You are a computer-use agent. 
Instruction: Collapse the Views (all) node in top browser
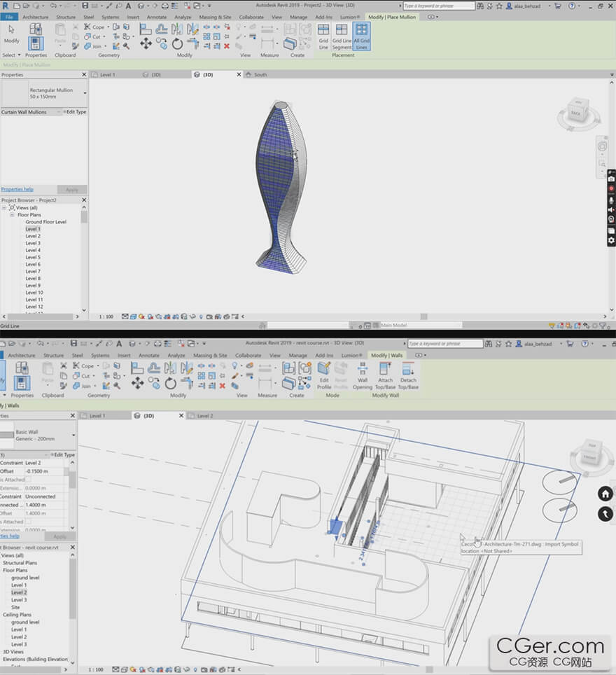click(x=4, y=207)
